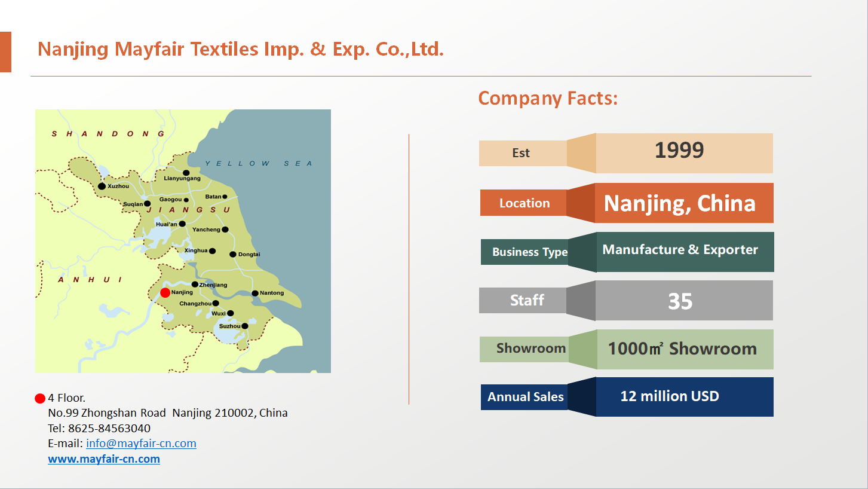Select the 1999 value box

[x=684, y=153]
